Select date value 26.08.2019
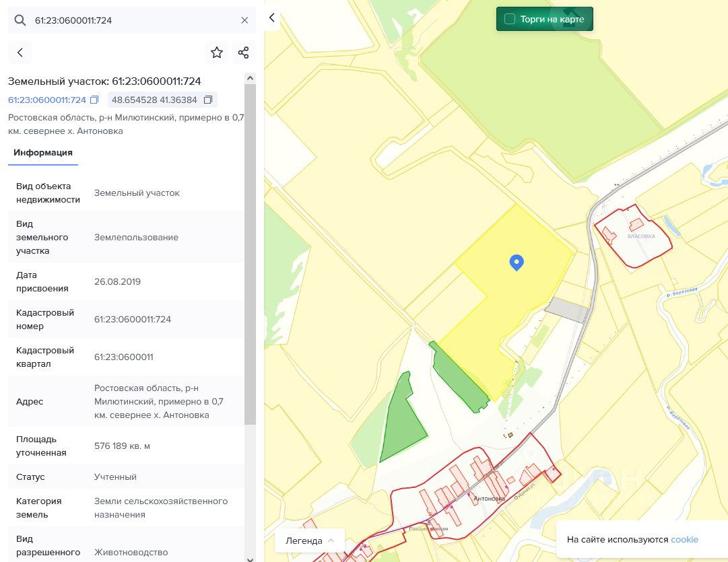Viewport: 728px width, 562px height. click(x=117, y=282)
